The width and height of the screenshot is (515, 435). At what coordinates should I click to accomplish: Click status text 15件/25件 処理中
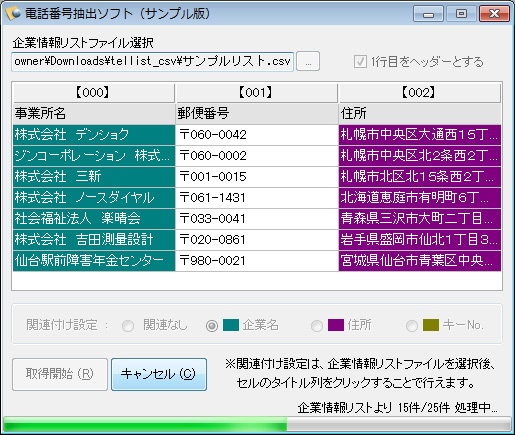[x=447, y=407]
